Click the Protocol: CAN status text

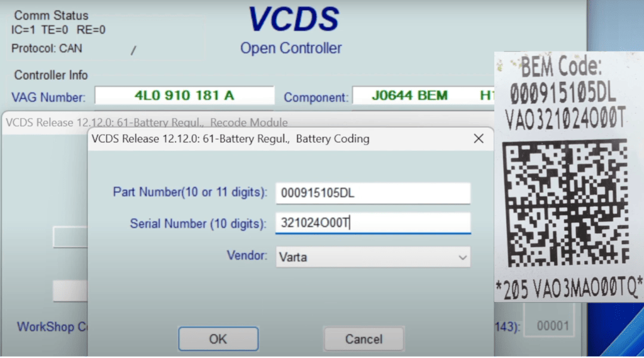(x=47, y=48)
